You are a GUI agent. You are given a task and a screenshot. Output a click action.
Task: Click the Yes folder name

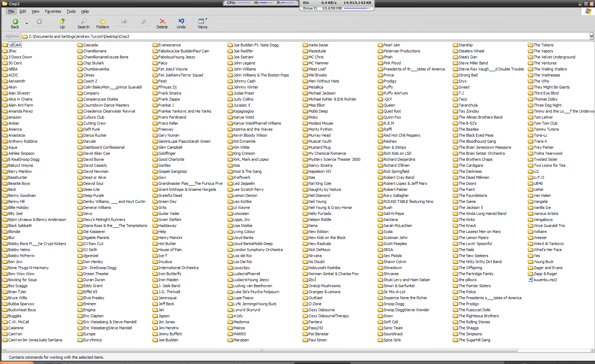537,256
